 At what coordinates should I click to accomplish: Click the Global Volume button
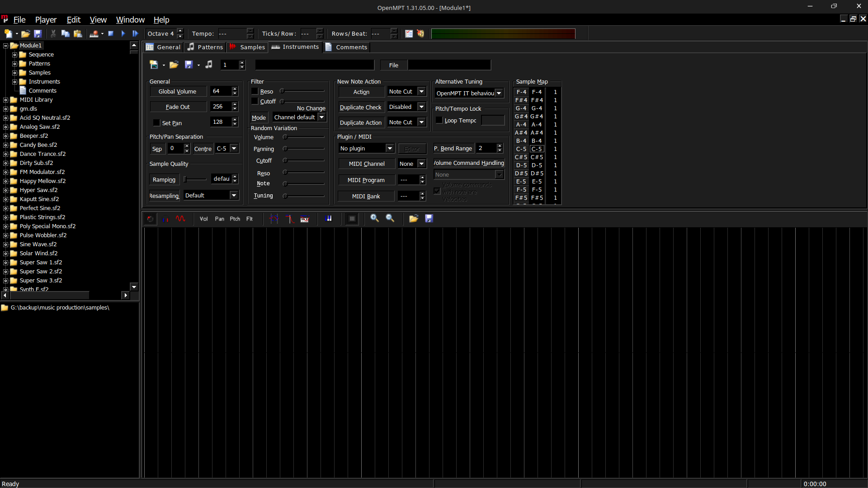(177, 91)
